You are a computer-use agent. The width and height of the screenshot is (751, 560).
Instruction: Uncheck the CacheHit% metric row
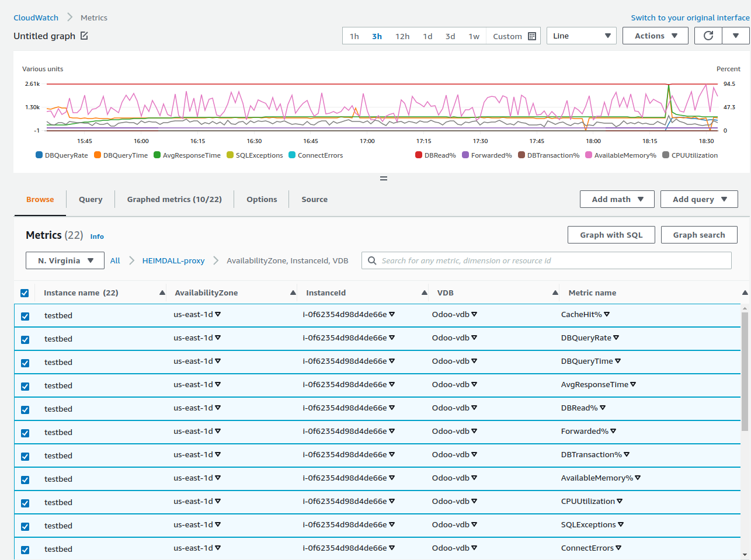click(25, 315)
